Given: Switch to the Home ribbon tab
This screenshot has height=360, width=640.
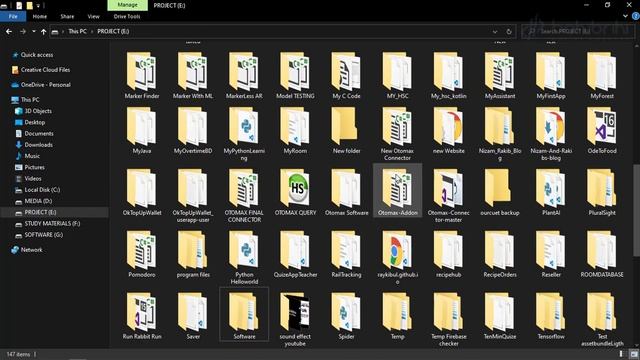Looking at the screenshot, I should 40,16.
